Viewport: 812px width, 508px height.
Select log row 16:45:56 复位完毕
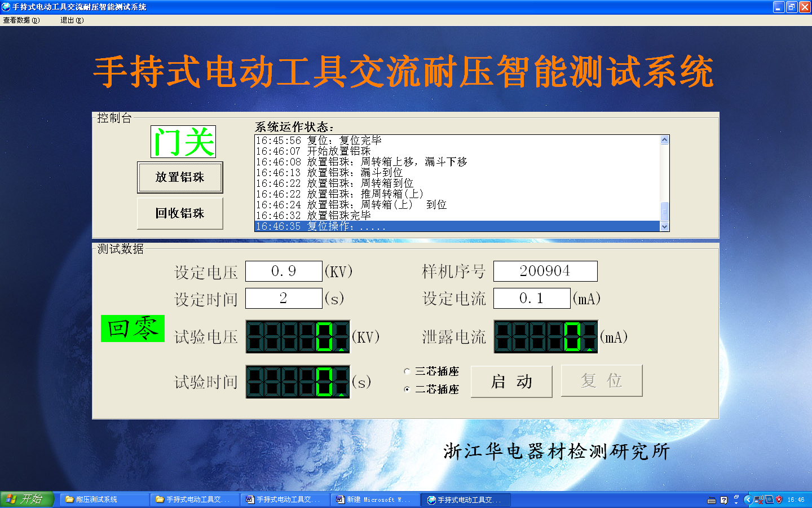[x=457, y=141]
